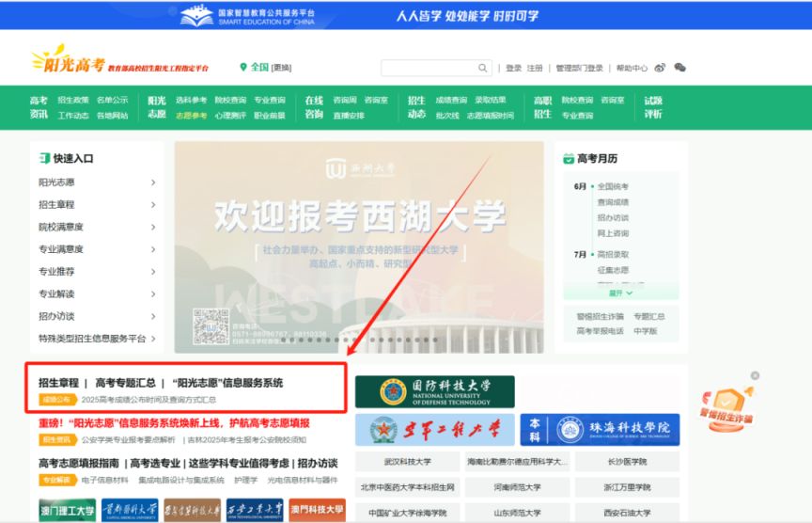
Task: Expand 招生章程 quick entry arrow
Action: (x=153, y=205)
